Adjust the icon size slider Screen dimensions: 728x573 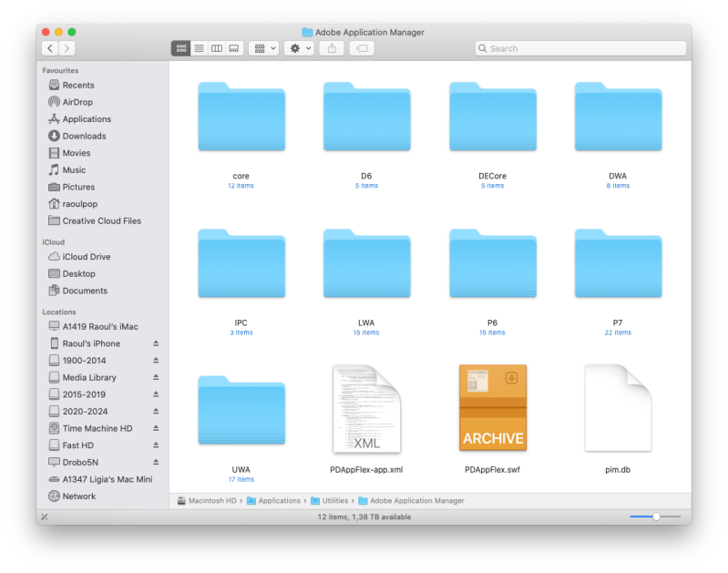tap(656, 517)
